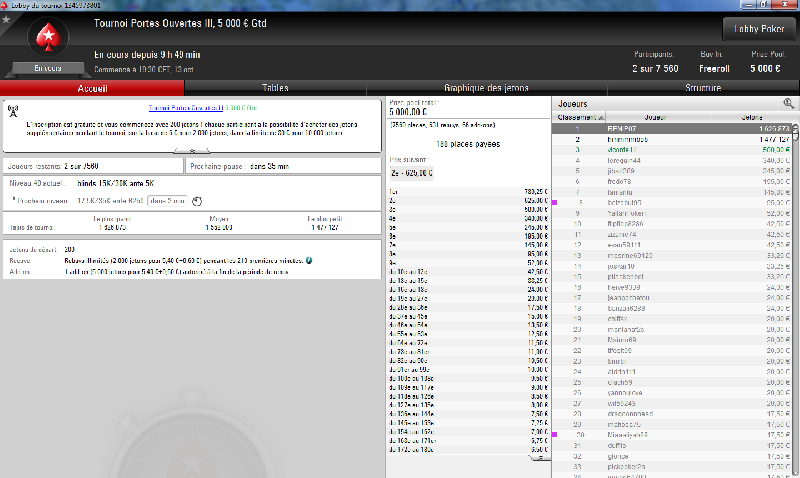This screenshot has height=478, width=800.
Task: Click the clock icon beside next level
Action: [x=197, y=201]
